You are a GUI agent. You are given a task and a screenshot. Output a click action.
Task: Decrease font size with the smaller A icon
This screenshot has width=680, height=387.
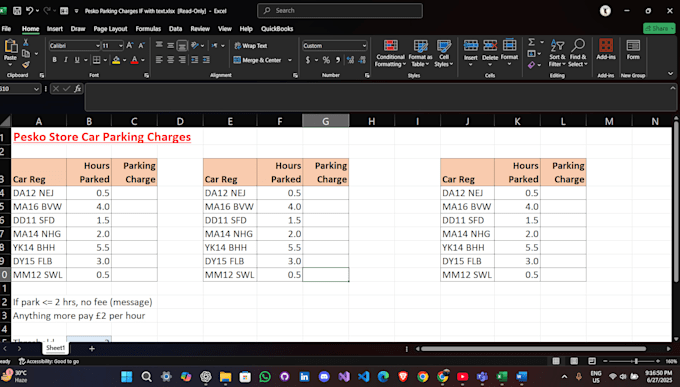[x=141, y=46]
